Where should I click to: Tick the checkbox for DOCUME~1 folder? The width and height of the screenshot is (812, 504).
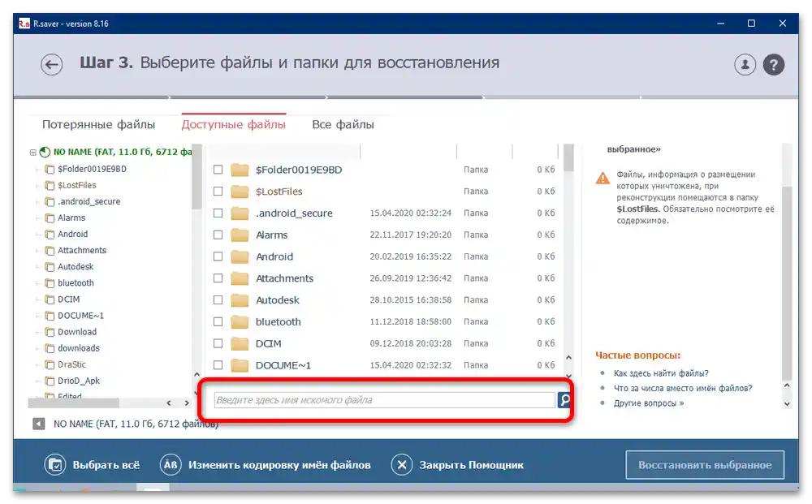click(218, 365)
